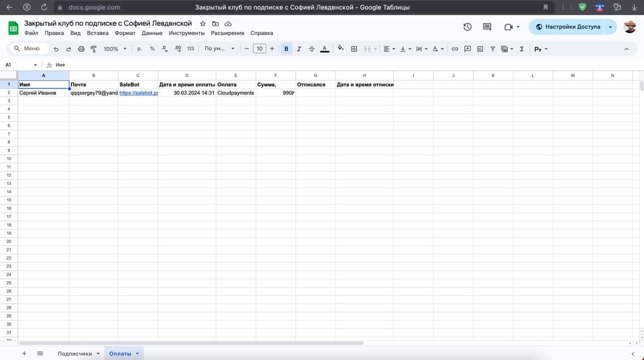Screen dimensions: 644x360
Task: Toggle strikethrough formatting
Action: click(x=311, y=49)
